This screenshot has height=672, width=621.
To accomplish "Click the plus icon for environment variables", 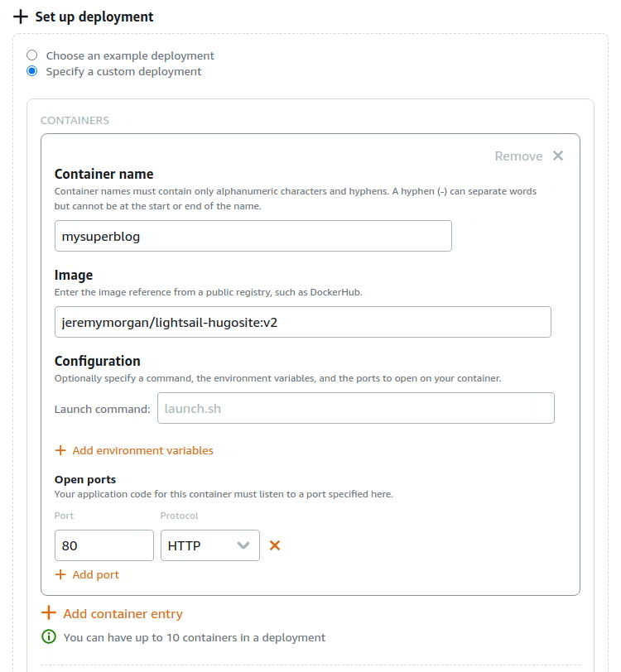I will coord(60,451).
